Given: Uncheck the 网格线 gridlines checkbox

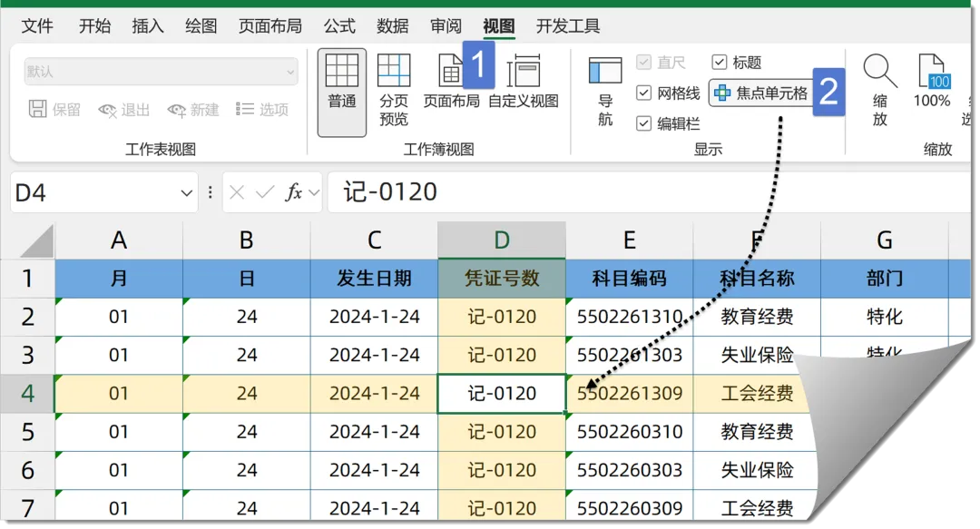Looking at the screenshot, I should pyautogui.click(x=644, y=93).
